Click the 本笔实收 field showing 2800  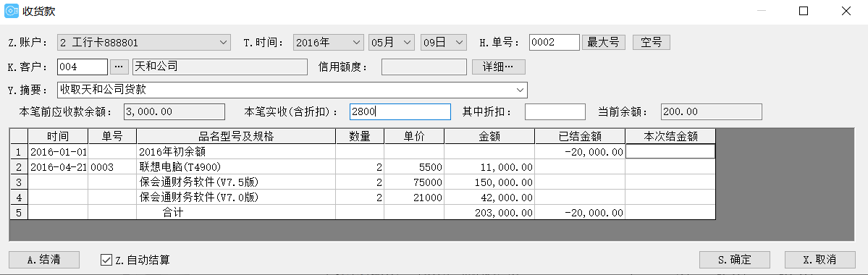pyautogui.click(x=400, y=111)
